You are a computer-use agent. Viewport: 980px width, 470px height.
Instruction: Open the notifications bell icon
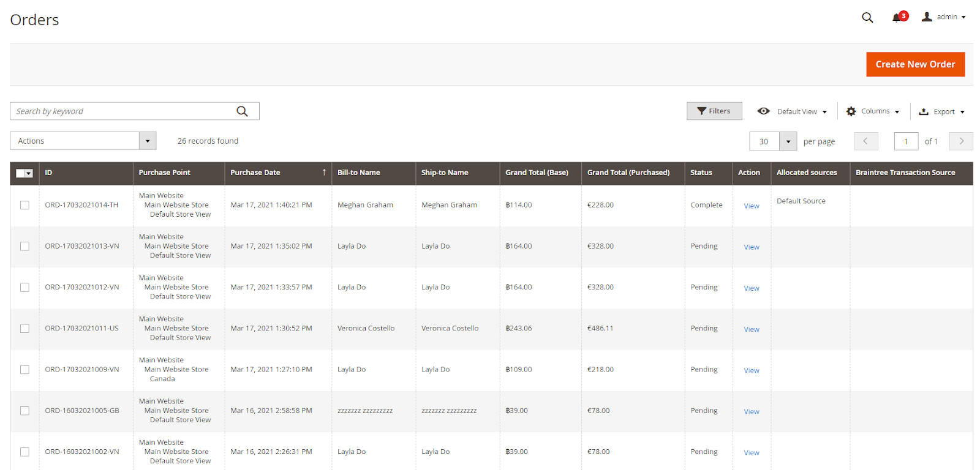coord(897,18)
